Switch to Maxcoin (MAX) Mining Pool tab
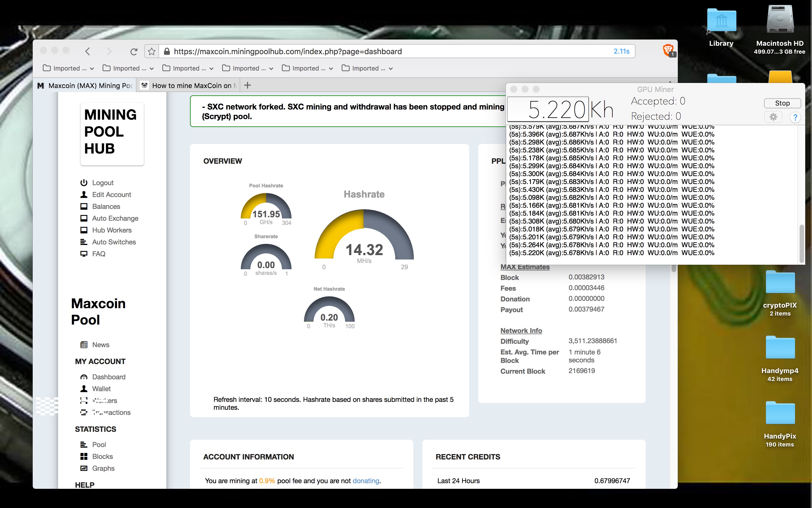 coord(85,86)
